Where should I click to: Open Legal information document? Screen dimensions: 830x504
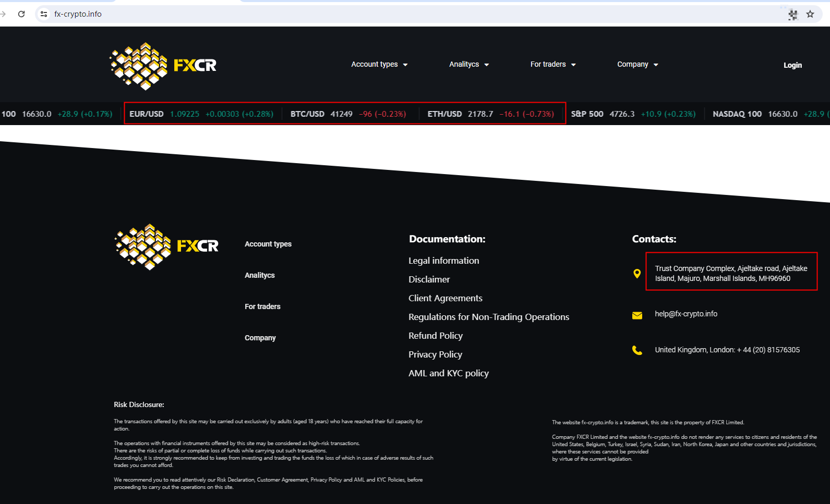click(444, 261)
